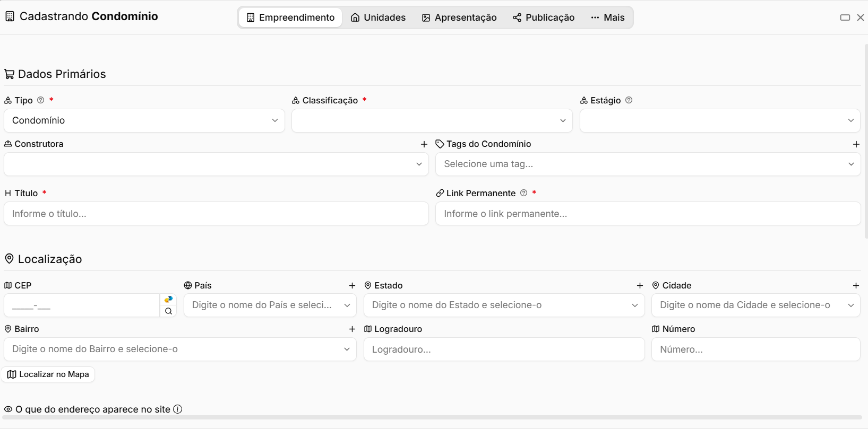Click the 'O que do endereço aparece no site' text
Screen dimensions: 868x429
(x=93, y=409)
